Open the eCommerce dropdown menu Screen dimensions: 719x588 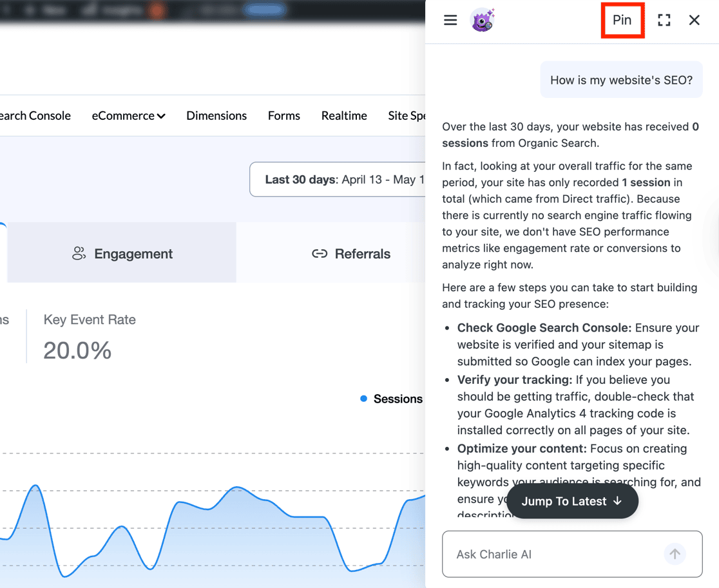point(128,116)
